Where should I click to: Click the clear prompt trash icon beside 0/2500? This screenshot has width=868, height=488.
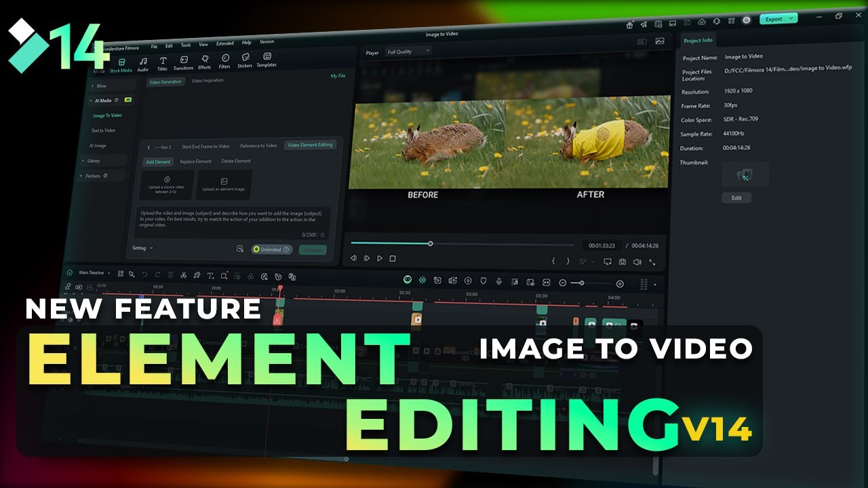point(323,235)
